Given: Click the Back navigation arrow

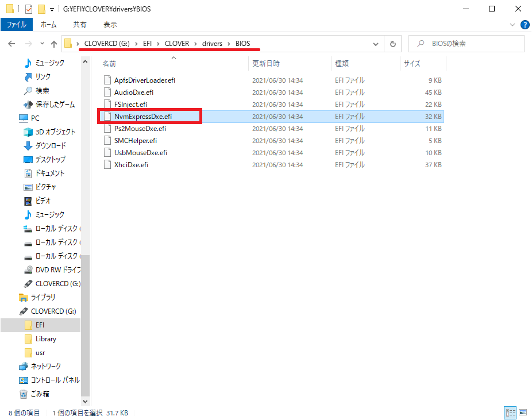Looking at the screenshot, I should 11,44.
